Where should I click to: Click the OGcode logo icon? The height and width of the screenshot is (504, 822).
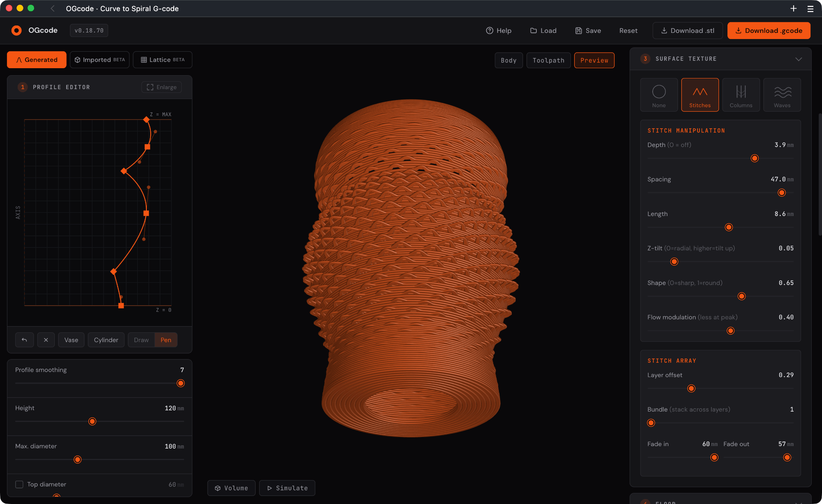(16, 30)
